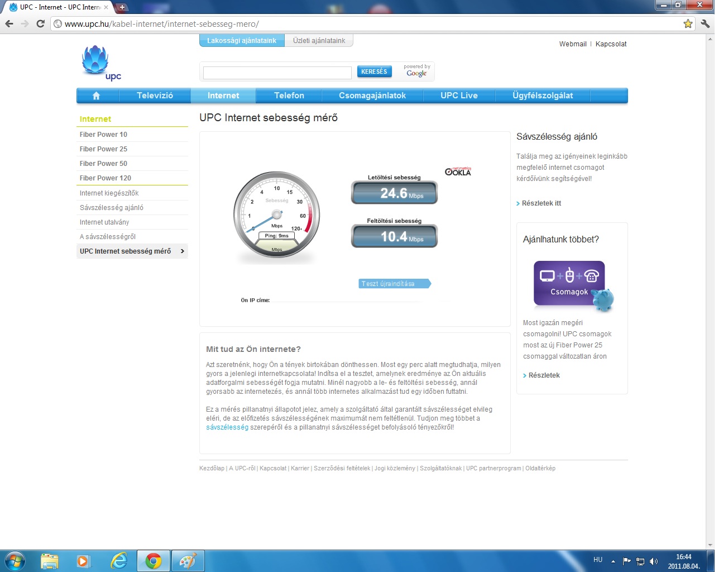Click the browser back arrow
The height and width of the screenshot is (572, 728).
[9, 23]
